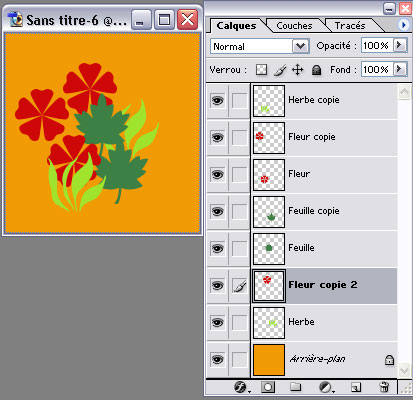The width and height of the screenshot is (413, 400).
Task: Open the Normal blend mode dropdown
Action: coord(260,46)
